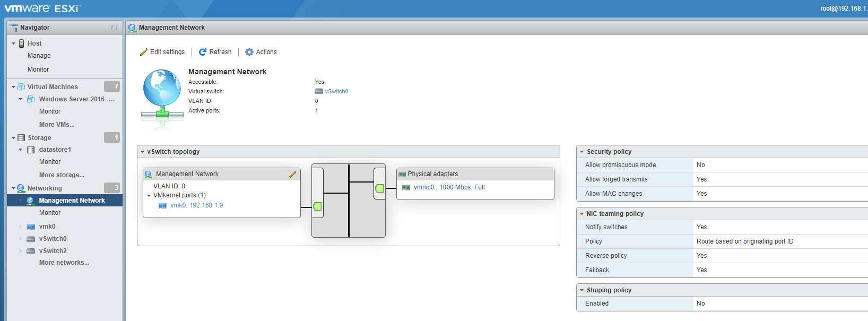Collapse the Host tree node
The image size is (868, 321).
coord(13,44)
